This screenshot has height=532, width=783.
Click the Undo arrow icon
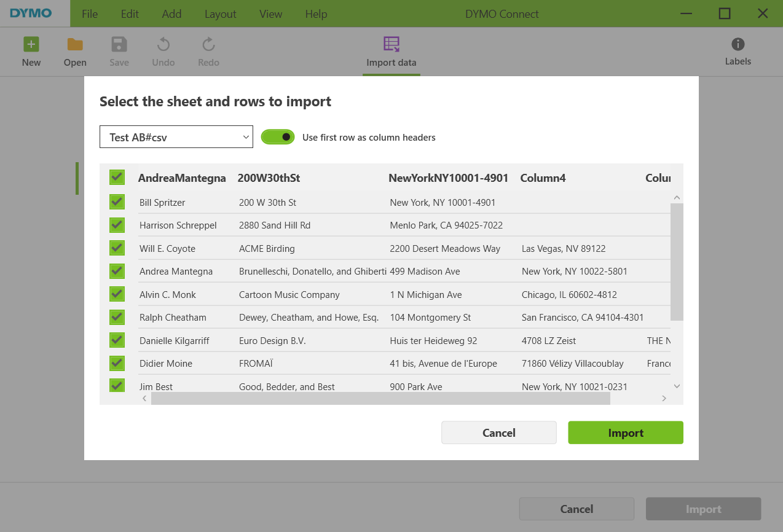(163, 45)
